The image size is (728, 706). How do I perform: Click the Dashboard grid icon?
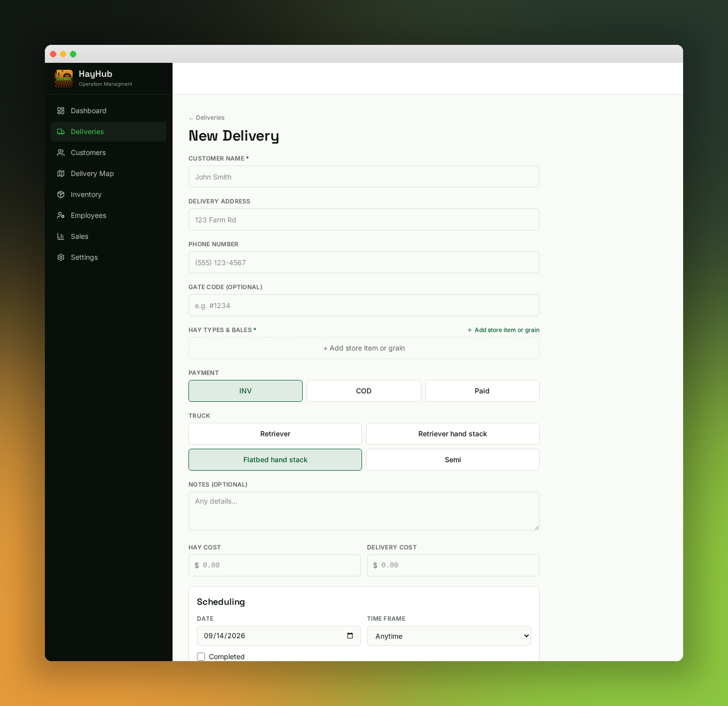point(61,111)
